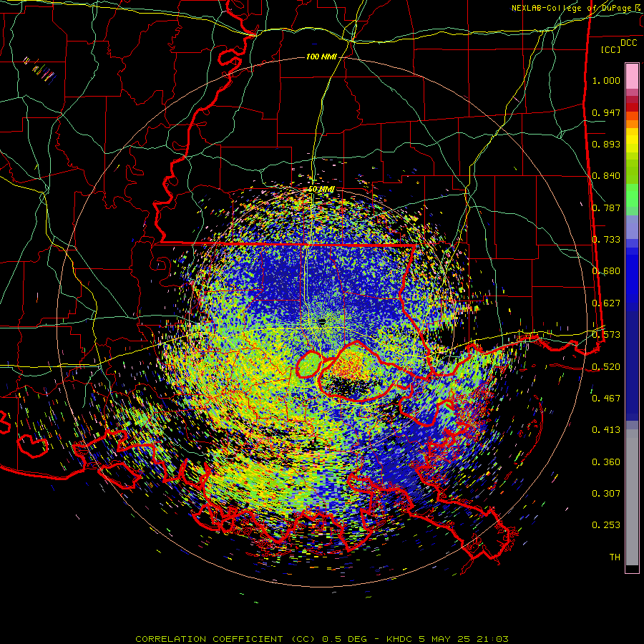Select the 0.947 legend value
Screen dimensions: 644x644
click(x=606, y=112)
